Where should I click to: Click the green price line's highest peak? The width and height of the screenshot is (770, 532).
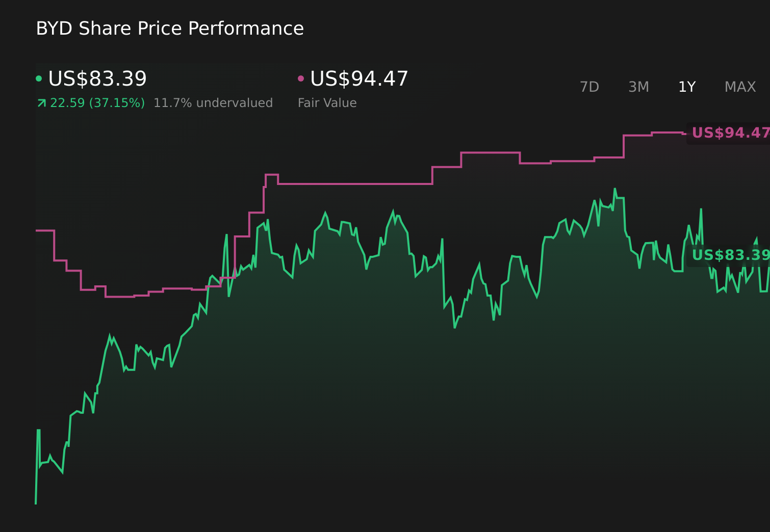point(615,188)
